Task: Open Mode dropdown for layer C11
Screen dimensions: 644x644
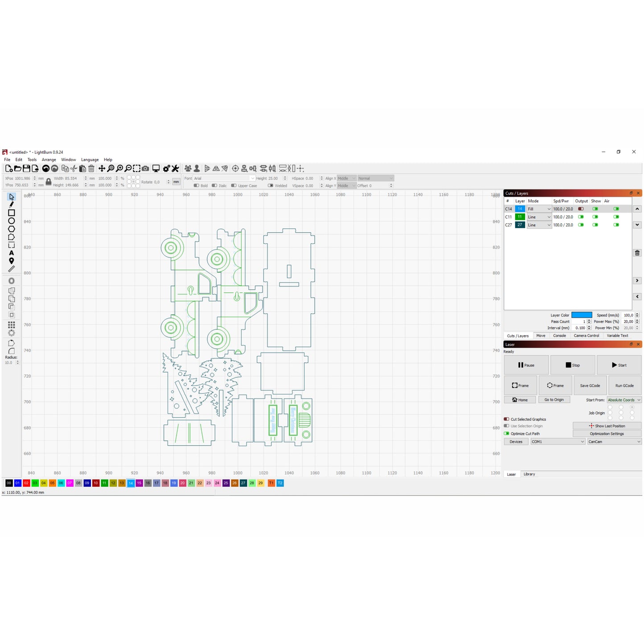Action: (x=539, y=217)
